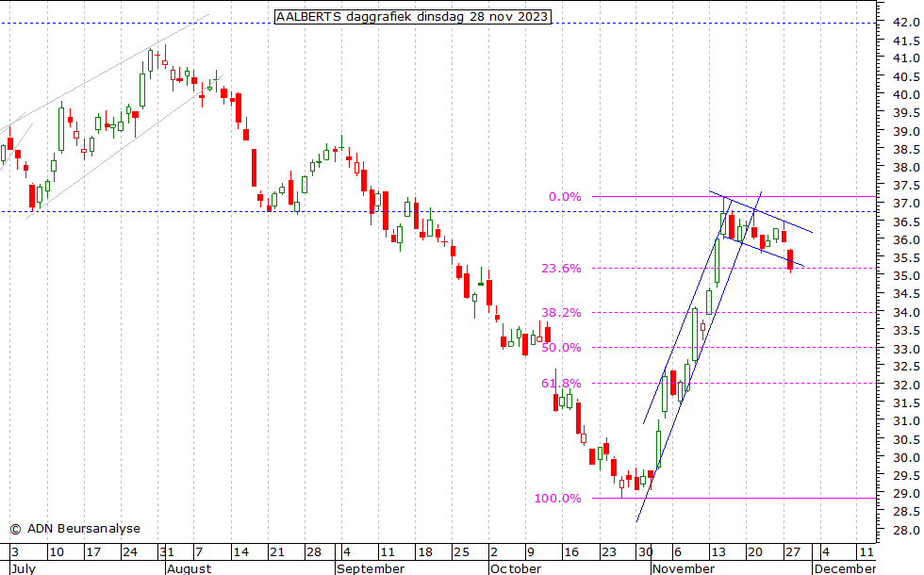This screenshot has height=575, width=924.
Task: Click the 37.0 price axis value
Action: [906, 204]
